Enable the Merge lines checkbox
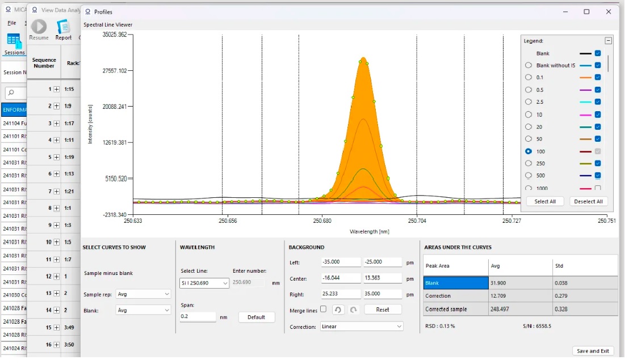Image resolution: width=629 pixels, height=364 pixels. [323, 309]
